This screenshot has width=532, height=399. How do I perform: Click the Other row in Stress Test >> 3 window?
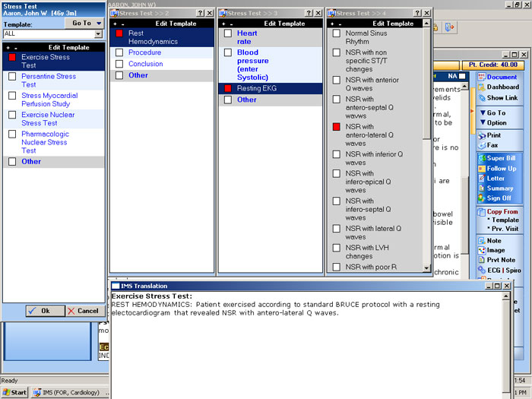pos(271,100)
